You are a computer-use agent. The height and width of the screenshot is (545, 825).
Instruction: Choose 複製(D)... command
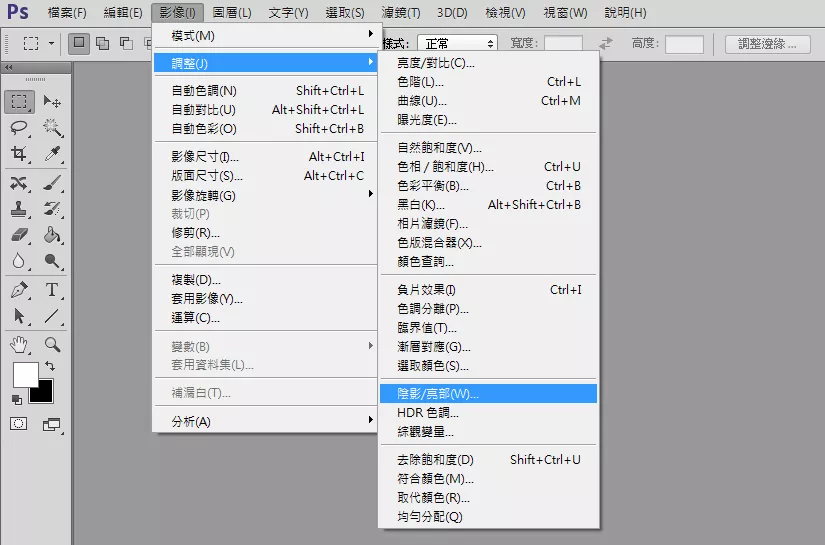point(266,279)
